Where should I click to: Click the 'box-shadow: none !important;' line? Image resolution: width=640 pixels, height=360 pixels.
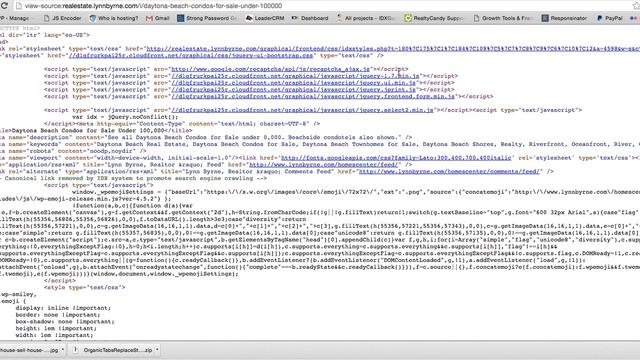point(65,322)
